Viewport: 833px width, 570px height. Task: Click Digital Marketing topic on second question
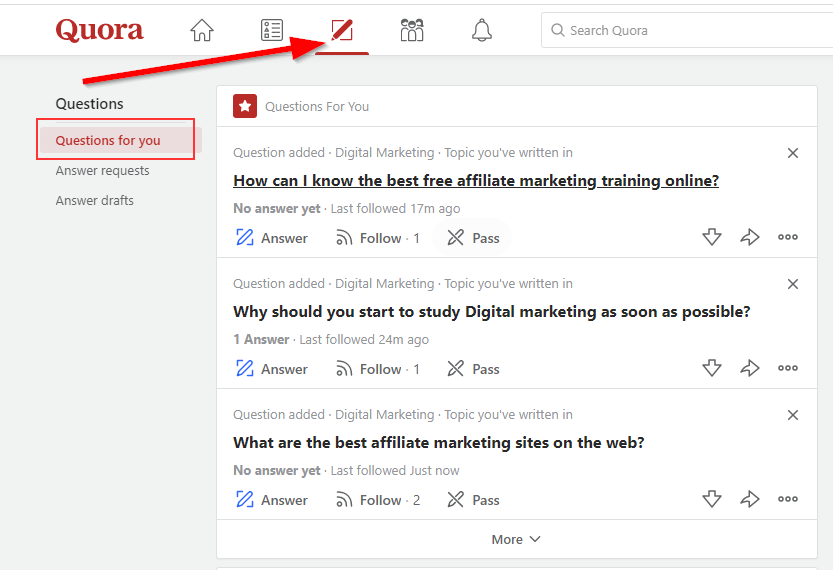[385, 284]
